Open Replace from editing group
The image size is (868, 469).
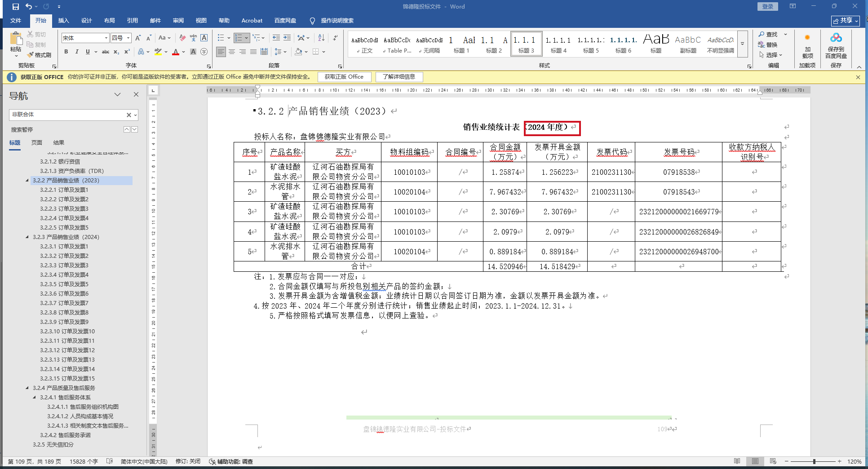(768, 44)
